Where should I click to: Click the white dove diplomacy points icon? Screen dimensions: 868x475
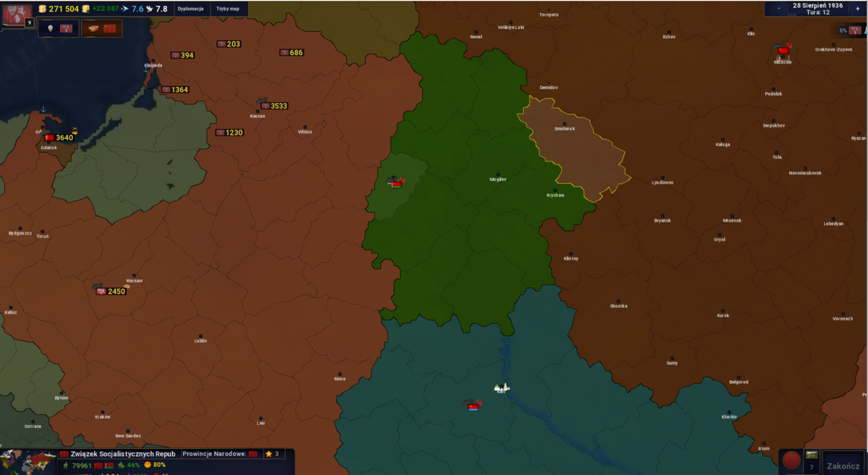[150, 9]
